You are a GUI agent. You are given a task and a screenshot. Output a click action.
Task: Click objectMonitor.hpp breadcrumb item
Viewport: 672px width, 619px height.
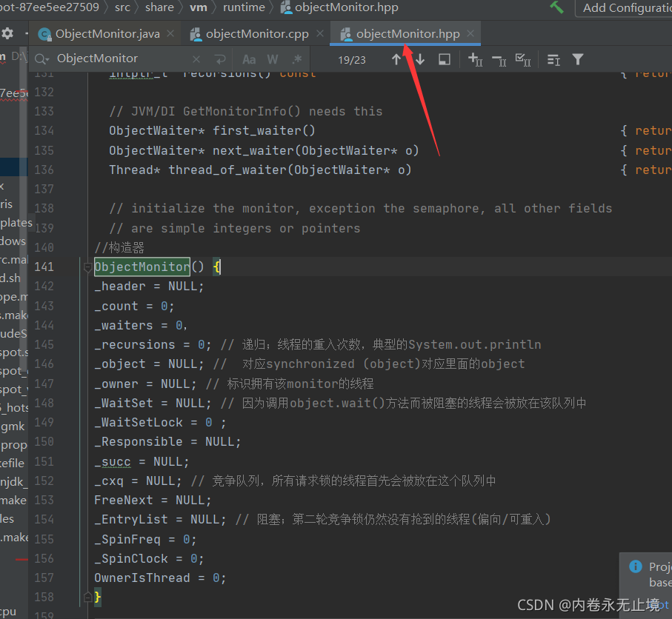point(339,7)
